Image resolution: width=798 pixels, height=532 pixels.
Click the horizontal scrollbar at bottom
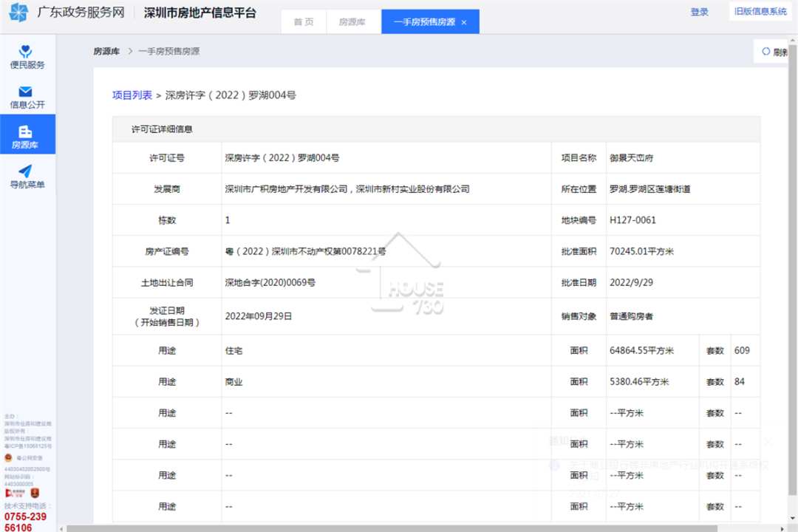pos(392,528)
